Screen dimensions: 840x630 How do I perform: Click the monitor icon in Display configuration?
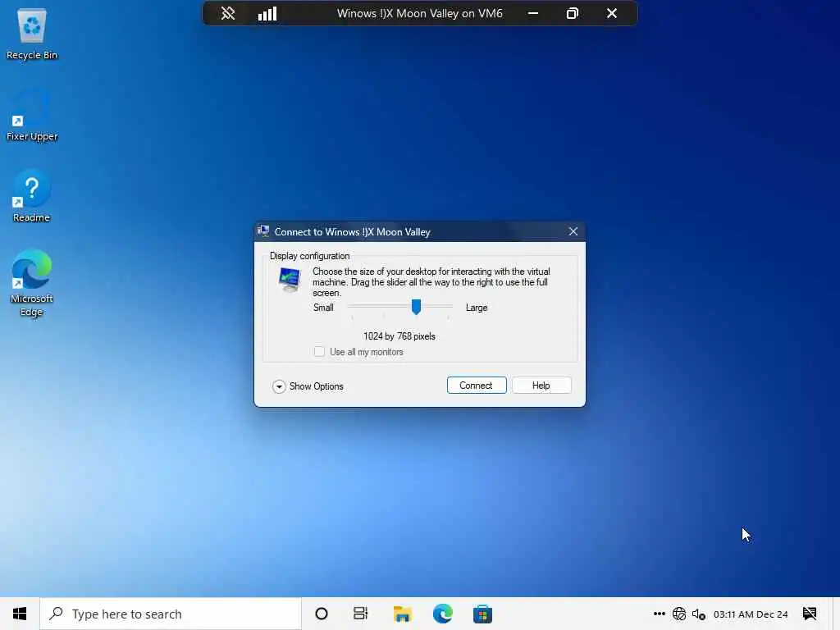(290, 280)
